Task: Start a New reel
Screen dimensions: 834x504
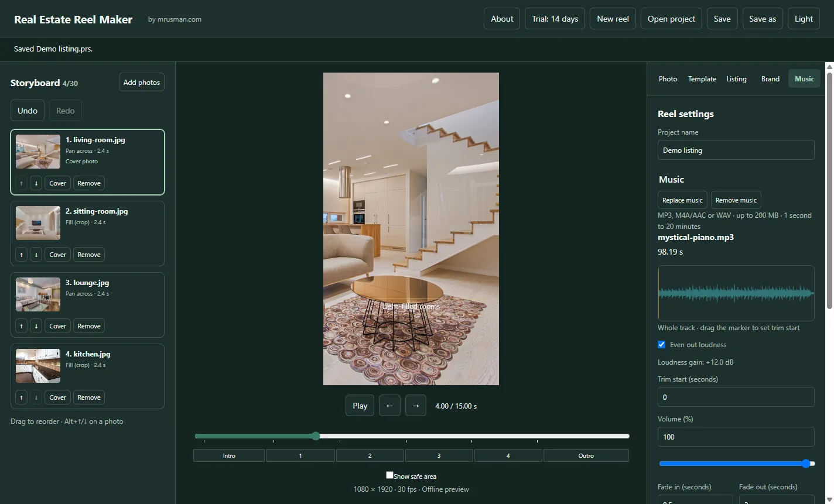Action: 613,19
